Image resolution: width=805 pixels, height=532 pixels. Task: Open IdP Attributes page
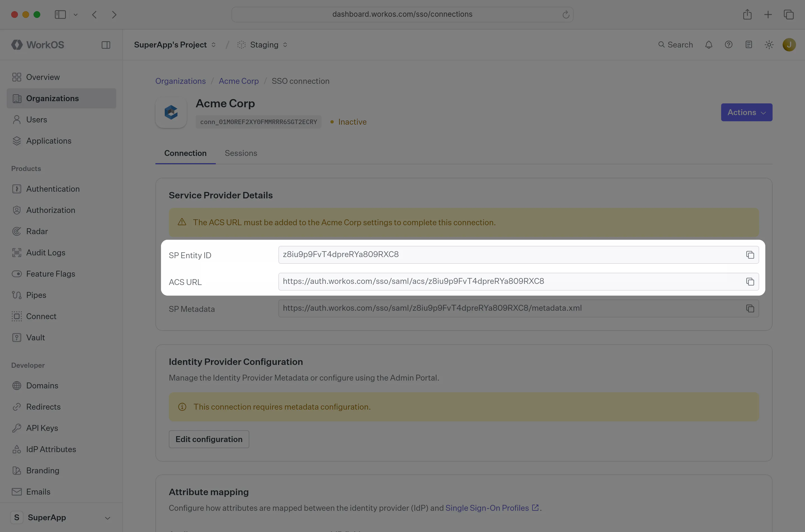tap(61, 449)
